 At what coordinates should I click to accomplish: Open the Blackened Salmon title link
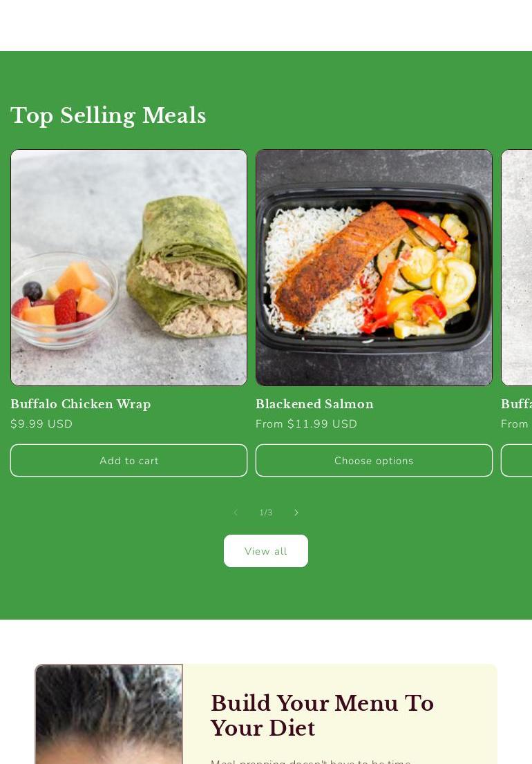pyautogui.click(x=315, y=404)
